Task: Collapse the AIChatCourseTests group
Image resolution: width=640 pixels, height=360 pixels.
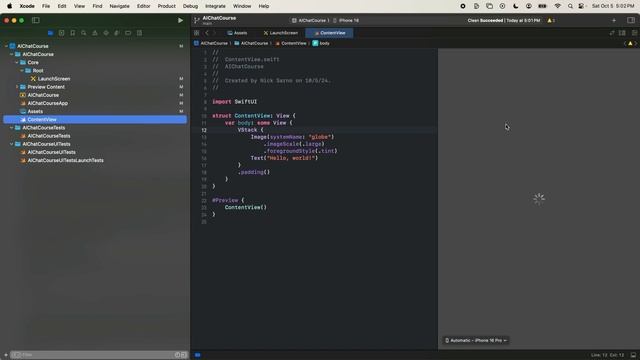Action: [11, 128]
